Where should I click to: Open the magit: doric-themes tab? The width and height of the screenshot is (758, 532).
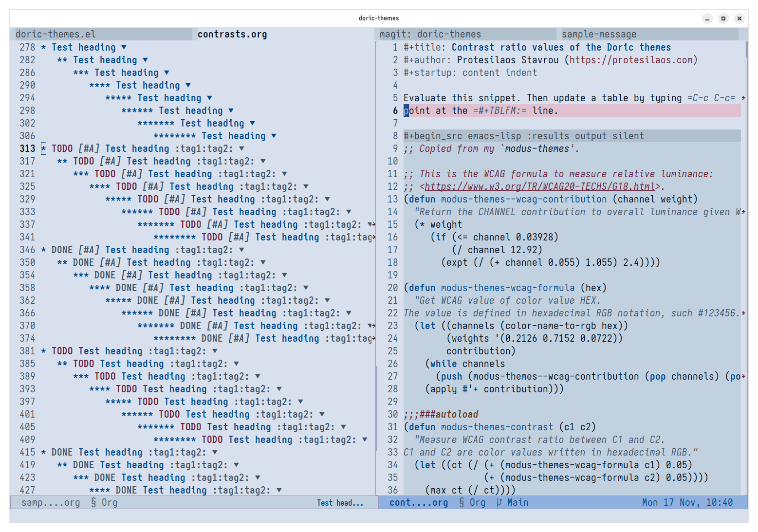430,34
